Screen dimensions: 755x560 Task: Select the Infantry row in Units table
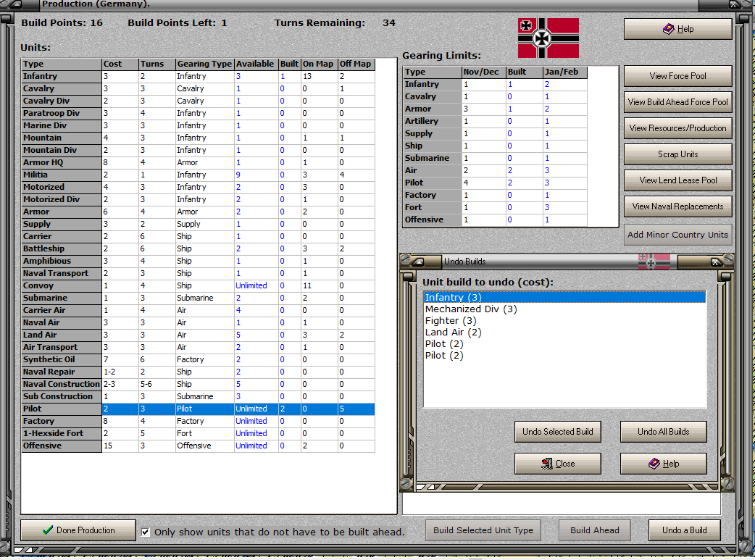click(x=198, y=76)
